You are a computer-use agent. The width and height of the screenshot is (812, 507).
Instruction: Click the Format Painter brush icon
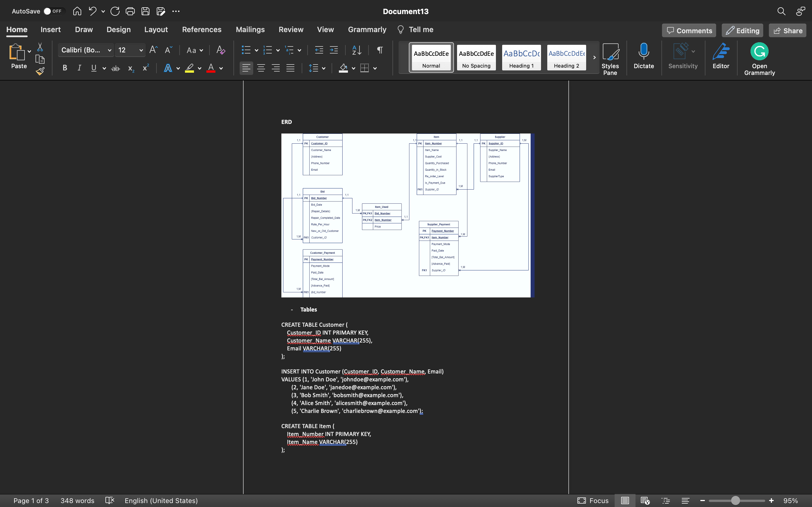tap(40, 71)
